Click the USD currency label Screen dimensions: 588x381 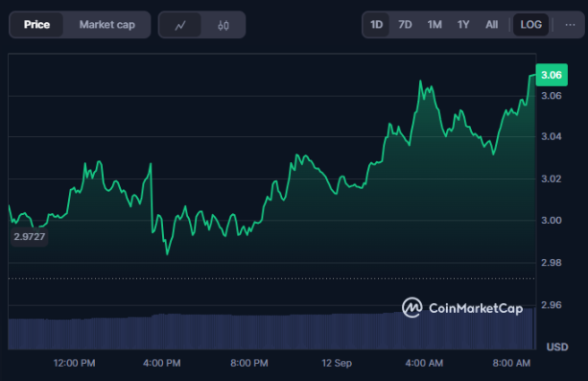[x=557, y=346]
